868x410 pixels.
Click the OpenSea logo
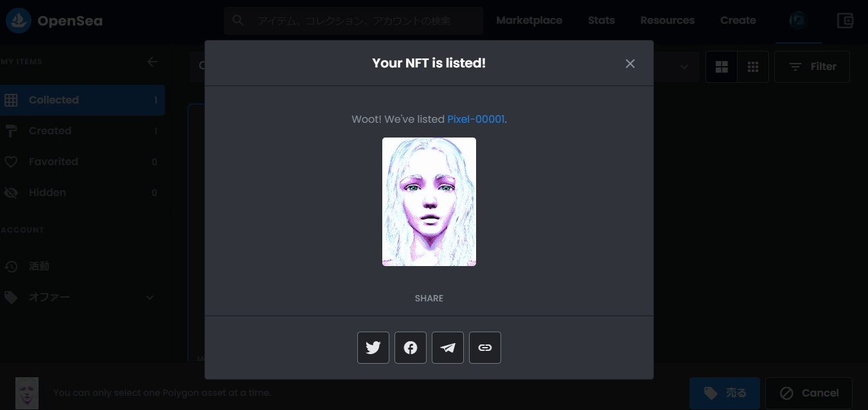point(54,21)
